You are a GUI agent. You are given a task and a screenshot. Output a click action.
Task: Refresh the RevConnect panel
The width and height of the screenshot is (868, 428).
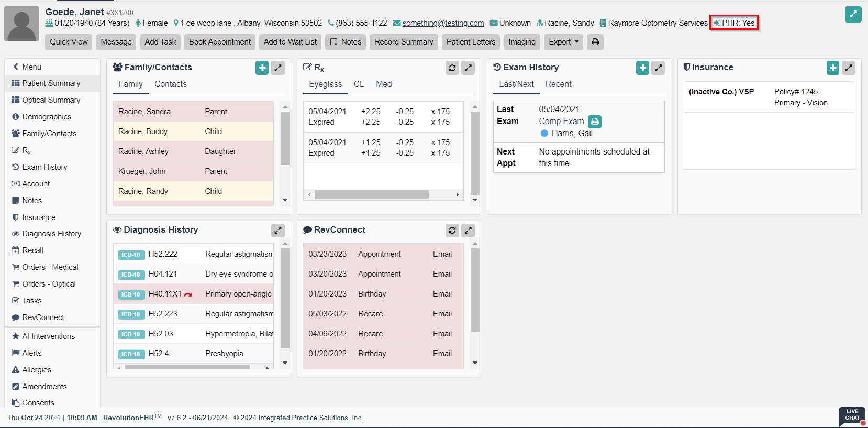[x=452, y=230]
